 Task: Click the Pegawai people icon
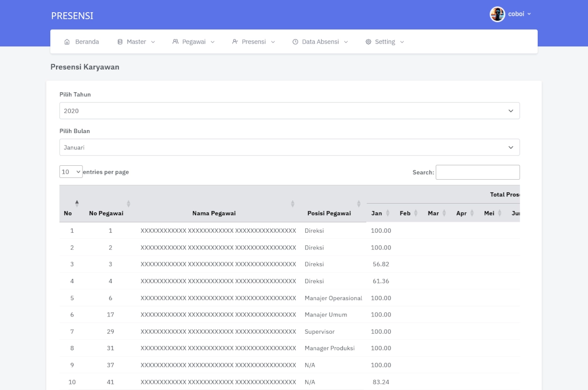point(176,42)
